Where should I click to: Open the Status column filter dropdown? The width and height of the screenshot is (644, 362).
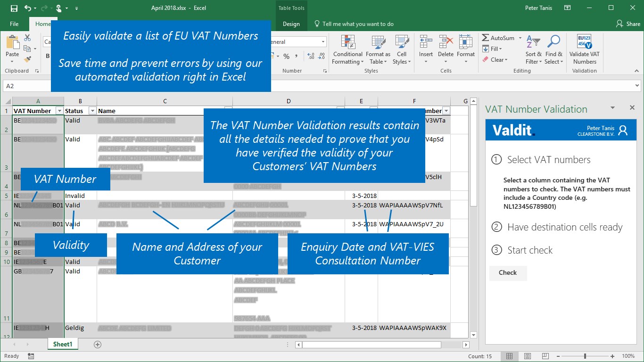coord(92,111)
